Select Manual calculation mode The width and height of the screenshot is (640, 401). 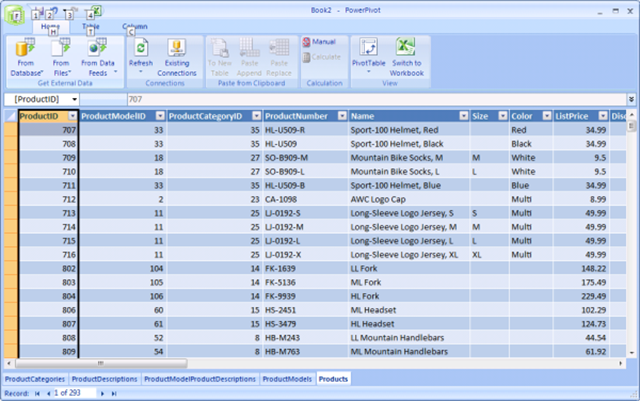(319, 42)
